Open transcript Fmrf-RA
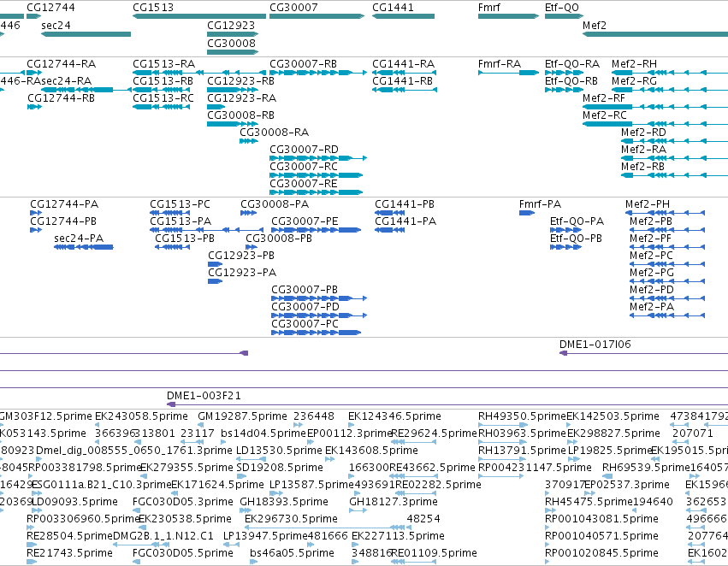The width and height of the screenshot is (728, 566). point(500,63)
